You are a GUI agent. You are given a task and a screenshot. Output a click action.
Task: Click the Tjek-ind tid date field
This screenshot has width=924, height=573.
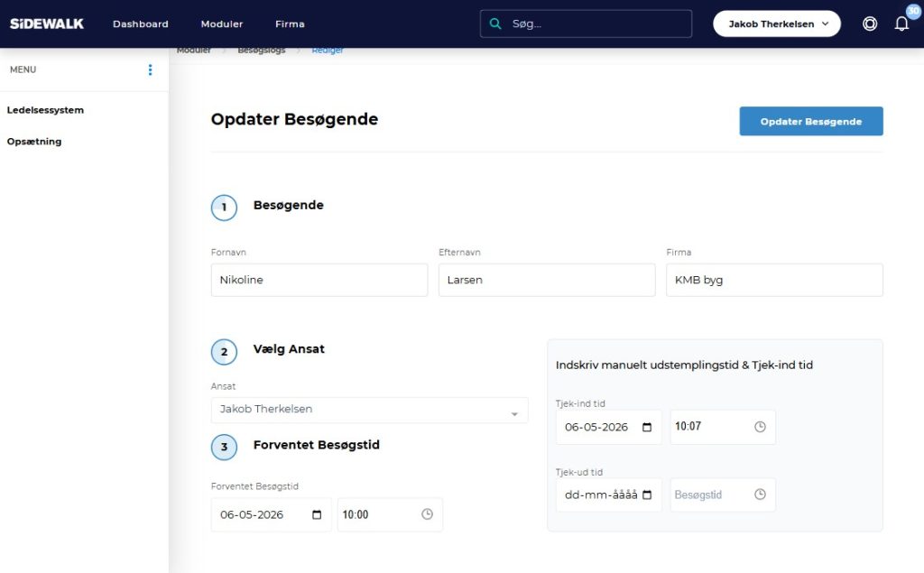click(609, 427)
